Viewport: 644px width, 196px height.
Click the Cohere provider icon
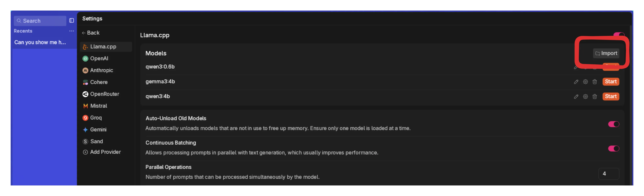coord(85,82)
